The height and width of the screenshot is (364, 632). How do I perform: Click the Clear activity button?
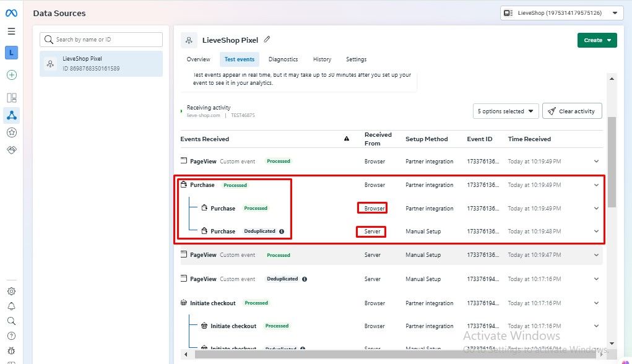(572, 111)
